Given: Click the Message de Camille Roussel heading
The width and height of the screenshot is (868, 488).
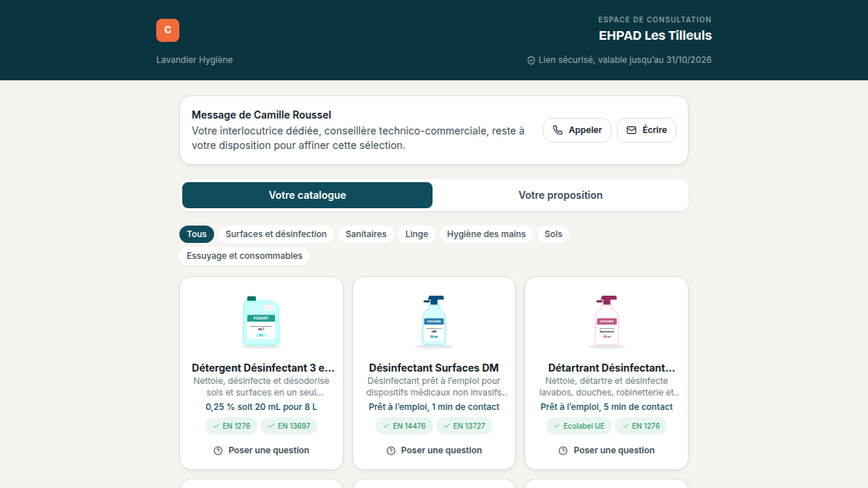Looking at the screenshot, I should click(262, 115).
